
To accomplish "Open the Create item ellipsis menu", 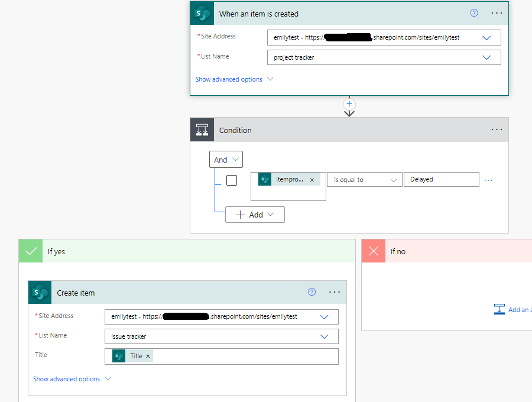I will tap(335, 292).
